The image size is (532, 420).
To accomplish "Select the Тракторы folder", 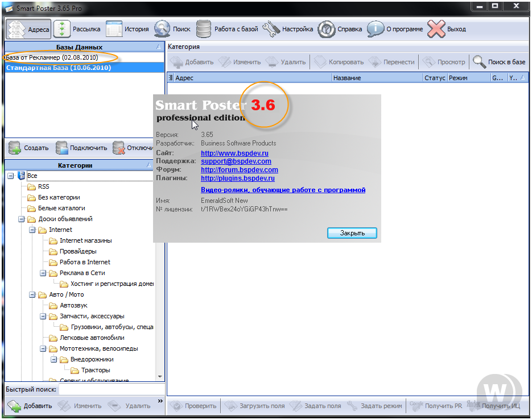I will click(96, 371).
